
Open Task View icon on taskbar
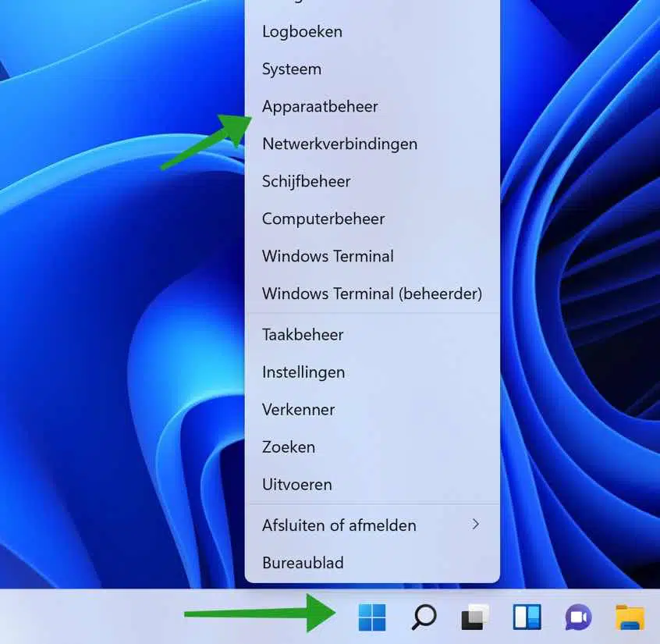(x=475, y=617)
